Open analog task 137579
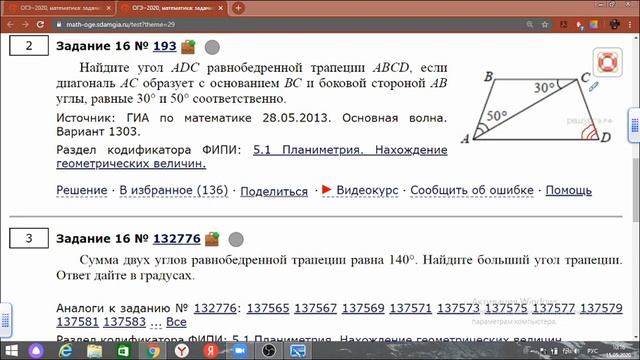Image resolution: width=640 pixels, height=360 pixels. pos(601,308)
